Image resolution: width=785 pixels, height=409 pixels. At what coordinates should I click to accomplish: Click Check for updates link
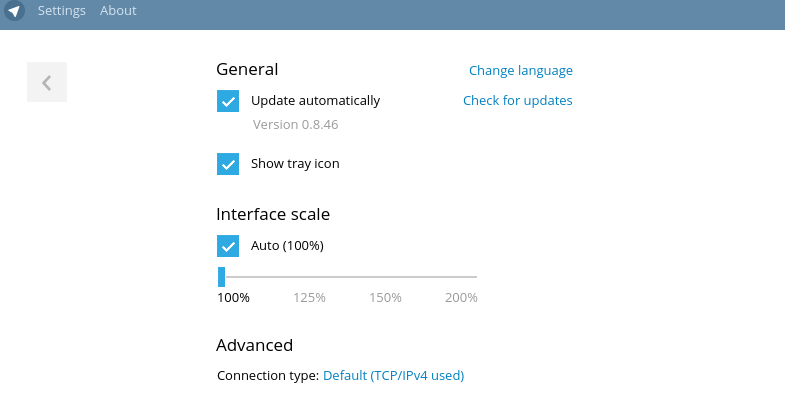pyautogui.click(x=517, y=101)
